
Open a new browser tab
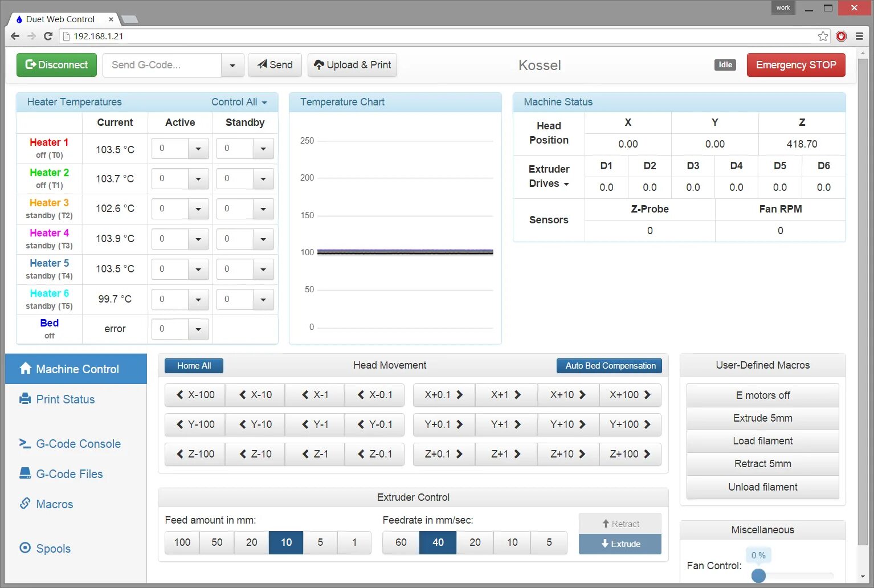(130, 20)
